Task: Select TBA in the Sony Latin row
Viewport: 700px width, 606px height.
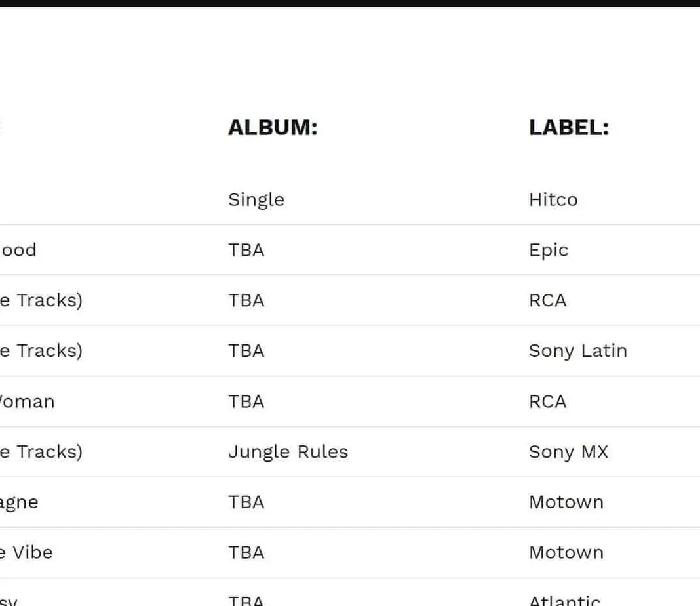Action: (x=246, y=350)
